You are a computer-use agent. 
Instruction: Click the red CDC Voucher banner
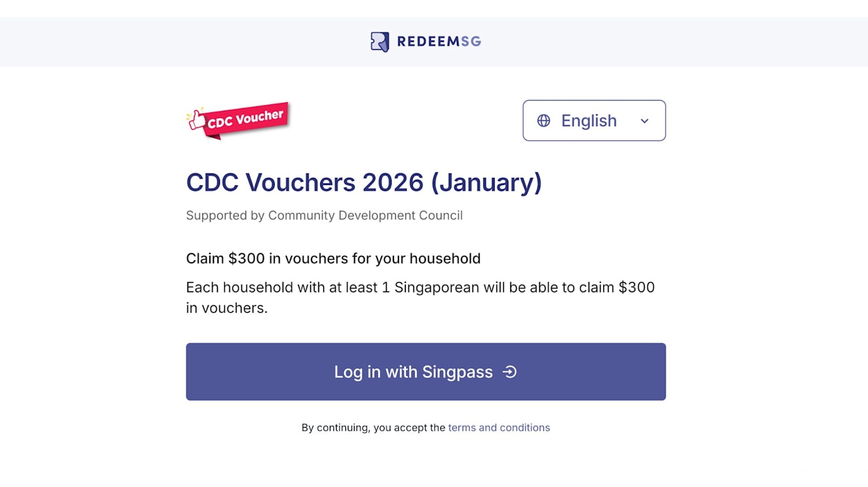(245, 118)
